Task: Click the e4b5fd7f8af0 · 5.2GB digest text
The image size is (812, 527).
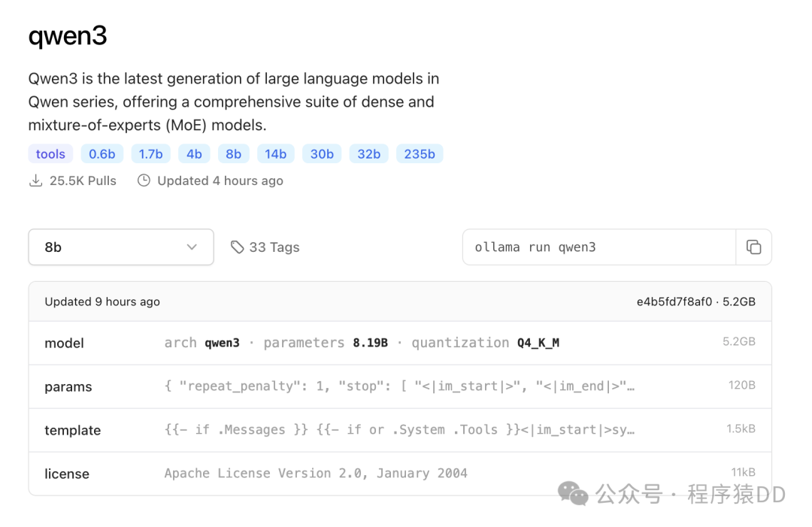Action: coord(695,301)
